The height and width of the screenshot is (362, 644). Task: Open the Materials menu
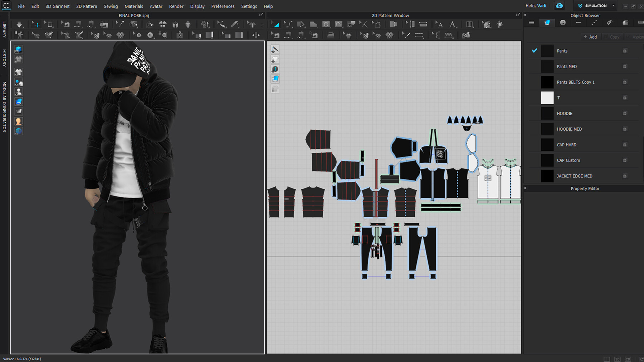click(x=133, y=6)
